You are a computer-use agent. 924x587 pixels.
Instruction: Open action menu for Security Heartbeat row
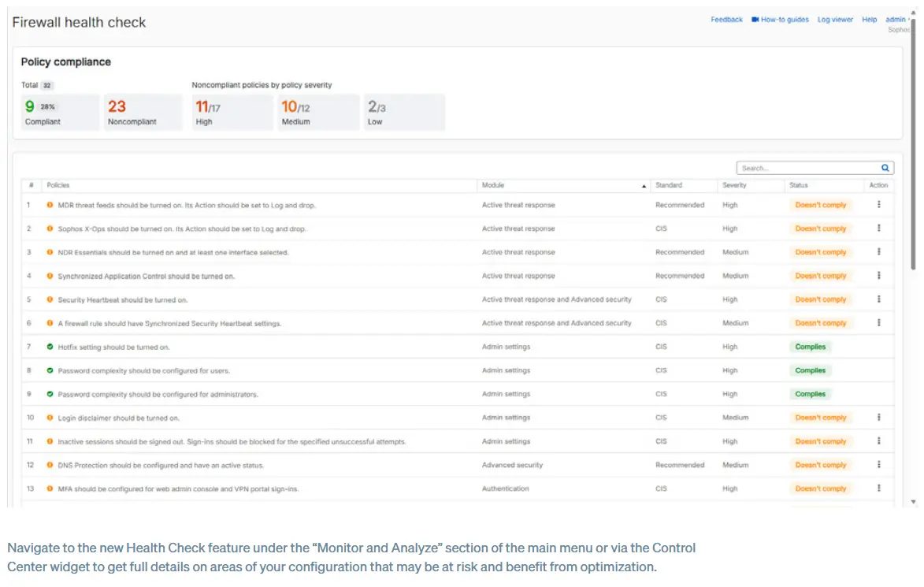coord(878,299)
